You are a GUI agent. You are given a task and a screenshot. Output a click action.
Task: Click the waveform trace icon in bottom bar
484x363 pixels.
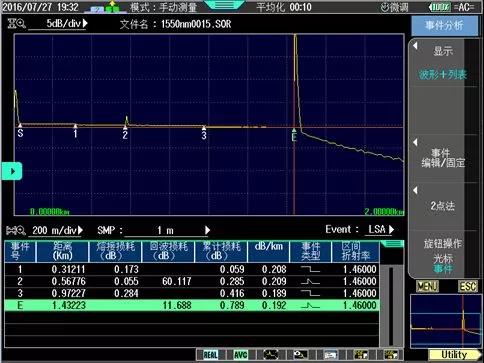pyautogui.click(x=271, y=355)
